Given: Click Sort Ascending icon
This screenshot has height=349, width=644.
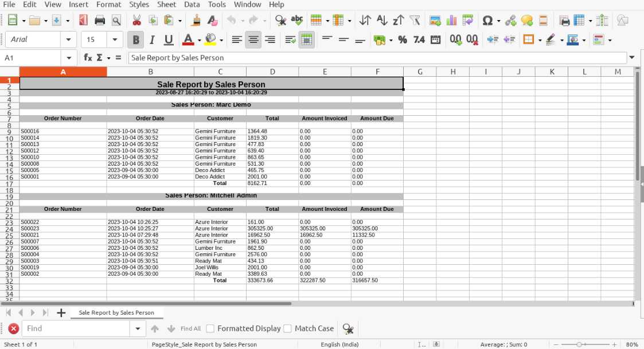Looking at the screenshot, I should (381, 20).
